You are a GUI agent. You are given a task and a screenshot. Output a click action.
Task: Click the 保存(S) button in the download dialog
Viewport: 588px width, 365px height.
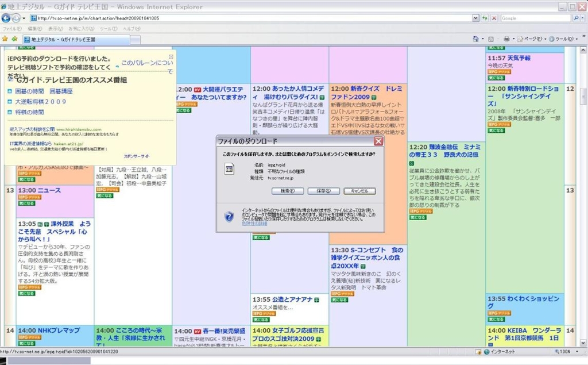(324, 191)
